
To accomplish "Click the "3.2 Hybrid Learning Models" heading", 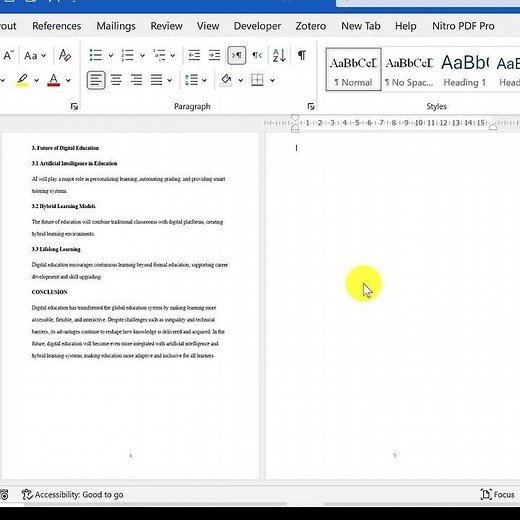I will point(63,206).
